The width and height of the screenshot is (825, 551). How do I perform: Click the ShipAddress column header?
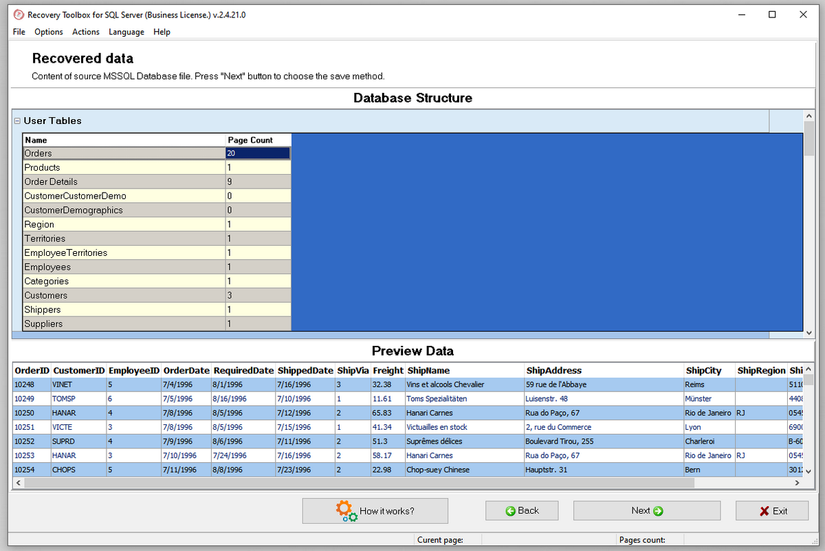point(603,370)
